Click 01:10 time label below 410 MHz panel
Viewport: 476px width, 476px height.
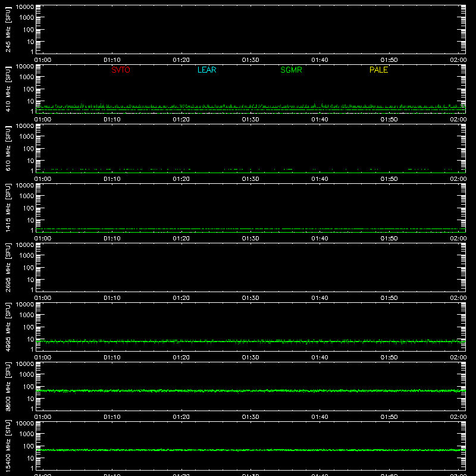click(x=112, y=120)
